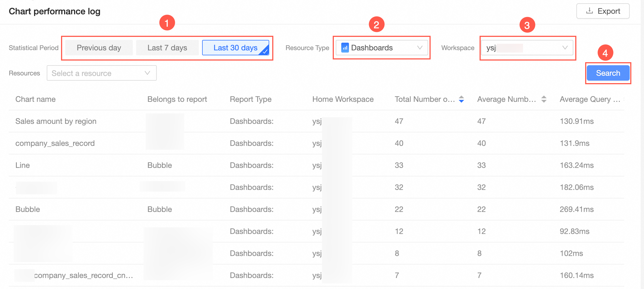Click the company_sales_record chart name
This screenshot has height=289, width=644.
[55, 143]
